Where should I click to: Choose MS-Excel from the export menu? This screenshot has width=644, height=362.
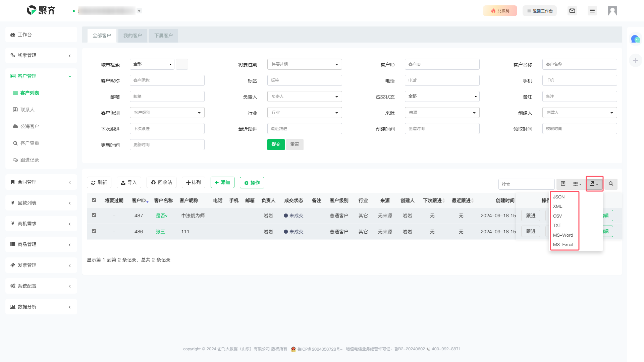pyautogui.click(x=564, y=244)
